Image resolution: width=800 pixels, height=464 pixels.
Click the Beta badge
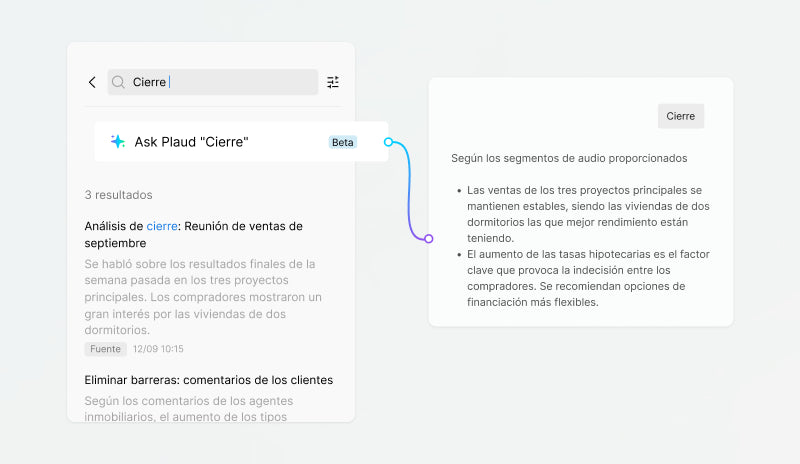(x=342, y=142)
